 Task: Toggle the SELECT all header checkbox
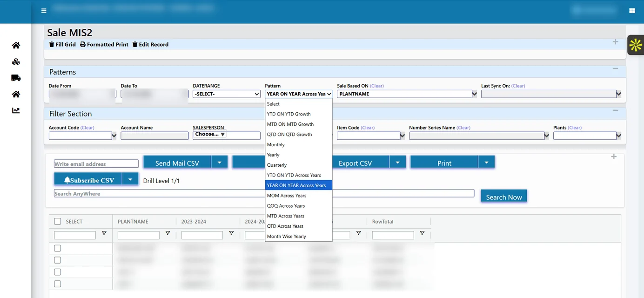(x=58, y=222)
